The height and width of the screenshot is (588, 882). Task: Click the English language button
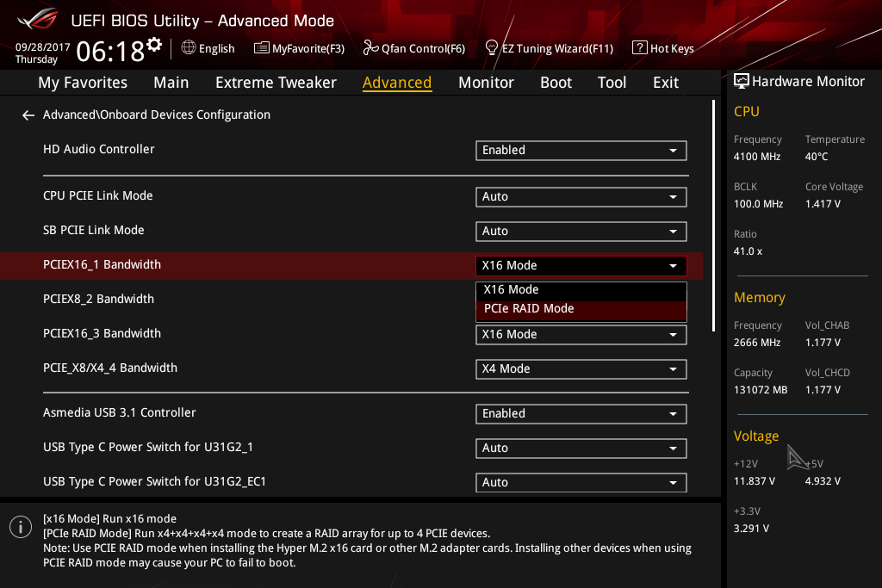(216, 49)
